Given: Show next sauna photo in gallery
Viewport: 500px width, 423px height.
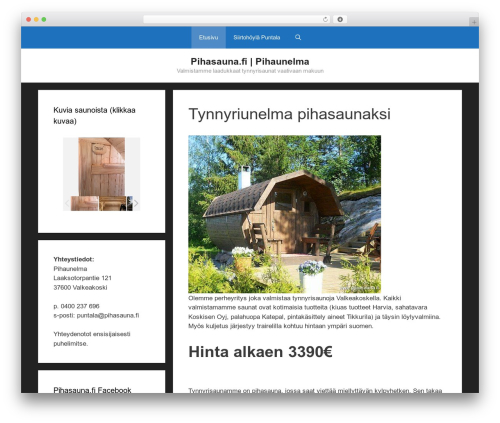Looking at the screenshot, I should click(x=136, y=203).
